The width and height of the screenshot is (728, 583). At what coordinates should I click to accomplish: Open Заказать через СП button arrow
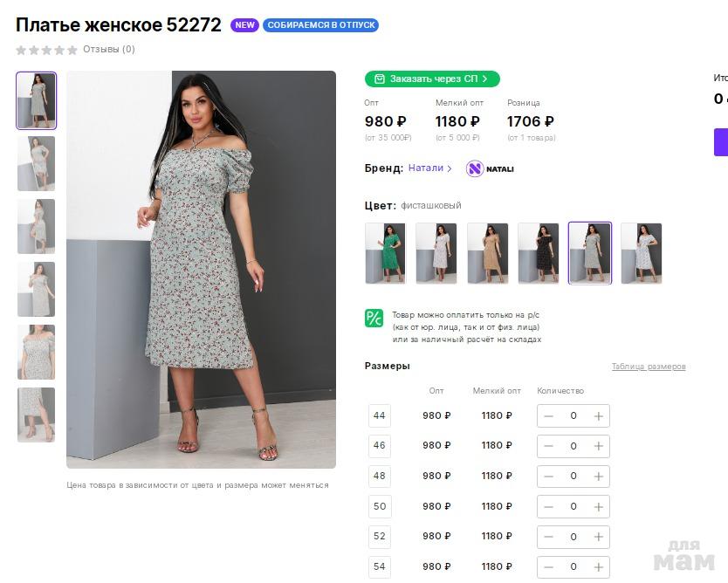point(485,79)
